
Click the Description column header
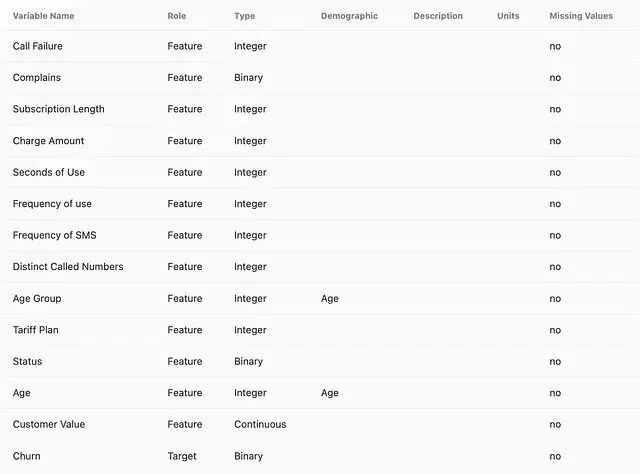438,16
